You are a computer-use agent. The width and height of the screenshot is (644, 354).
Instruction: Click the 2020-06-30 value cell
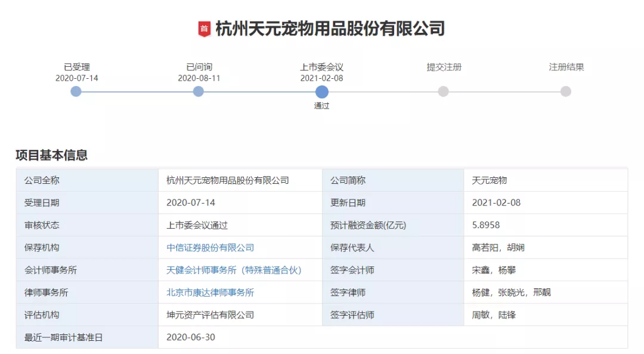click(393, 337)
